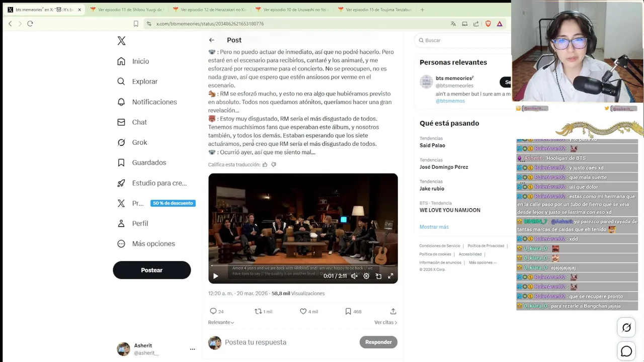This screenshot has width=644, height=362.
Task: Go back with the Post arrow
Action: [x=212, y=40]
